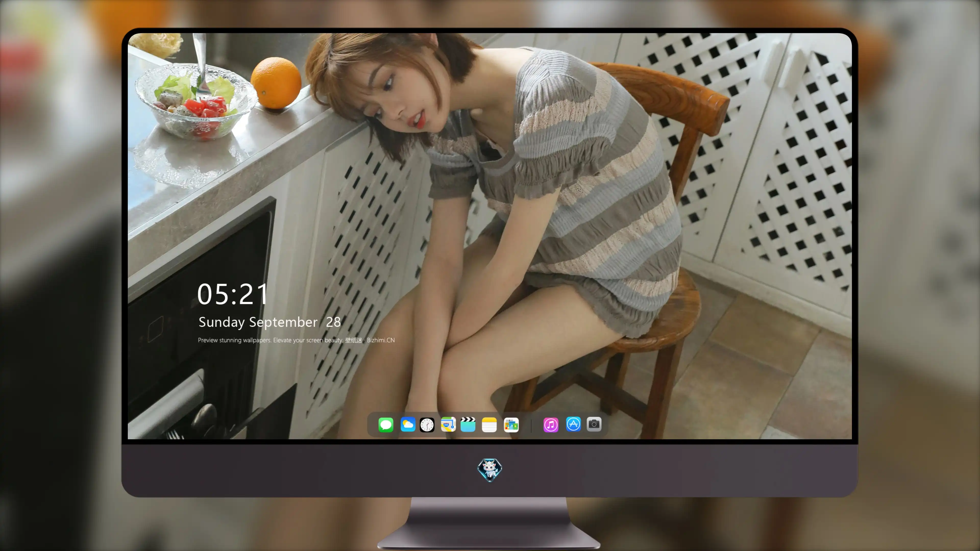Open the Clock app in the dock

(427, 424)
